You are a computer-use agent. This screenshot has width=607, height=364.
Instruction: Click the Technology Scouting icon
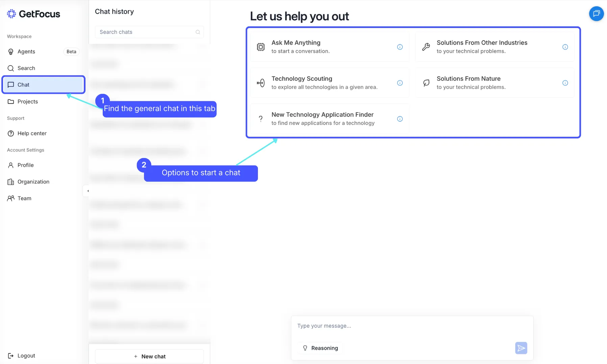(x=261, y=83)
